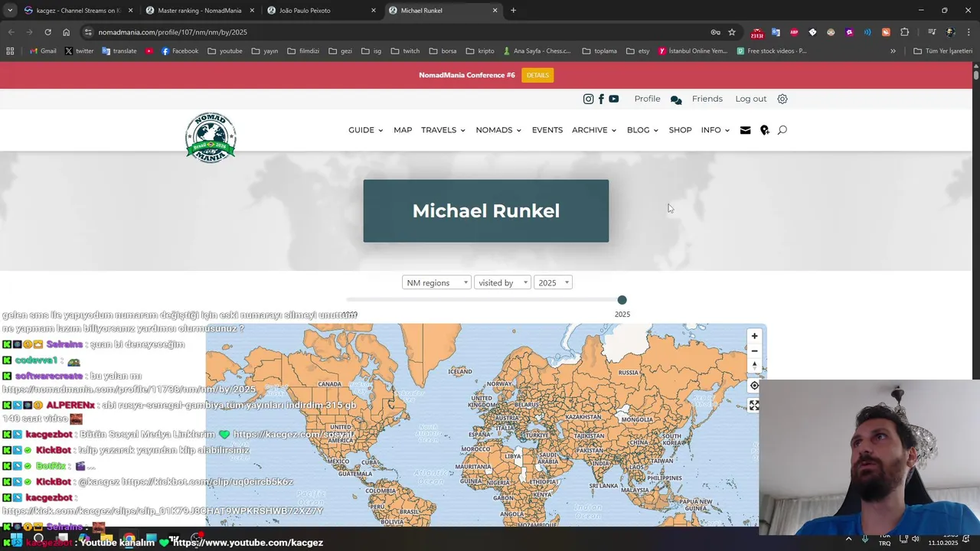The image size is (980, 551).
Task: Click the add-location pin icon
Action: [x=764, y=130]
